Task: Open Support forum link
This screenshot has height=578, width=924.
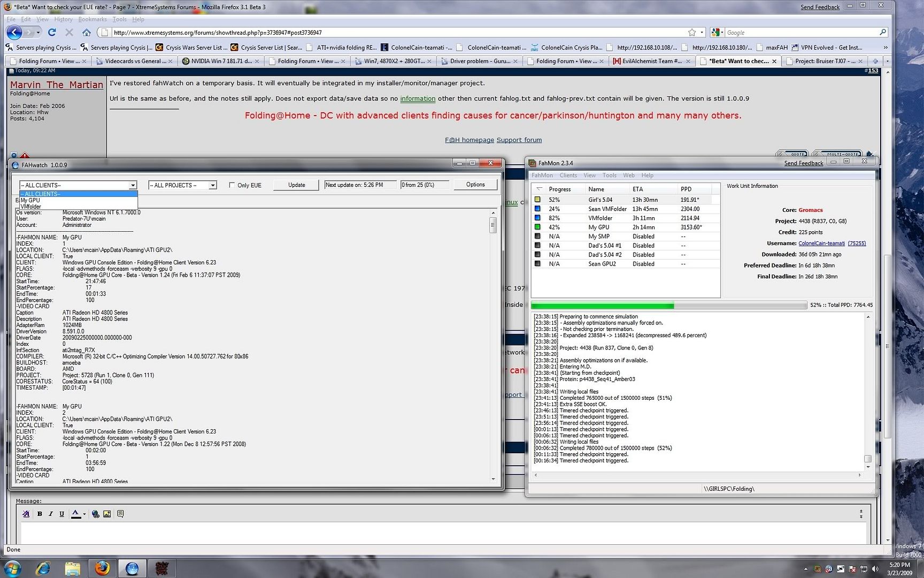Action: tap(519, 140)
